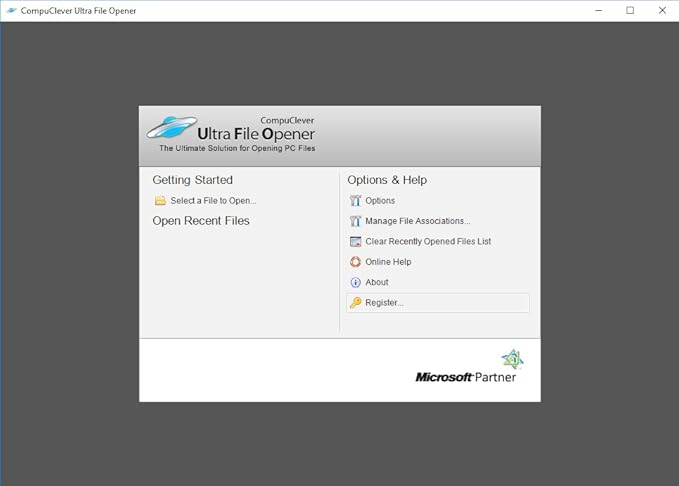Click the CompuClever icon in the title bar
The image size is (679, 486).
(x=11, y=11)
